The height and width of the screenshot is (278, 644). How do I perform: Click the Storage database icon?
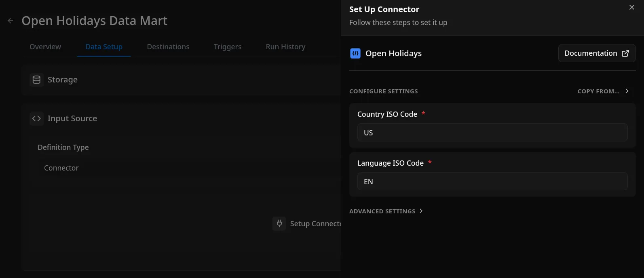(x=36, y=80)
